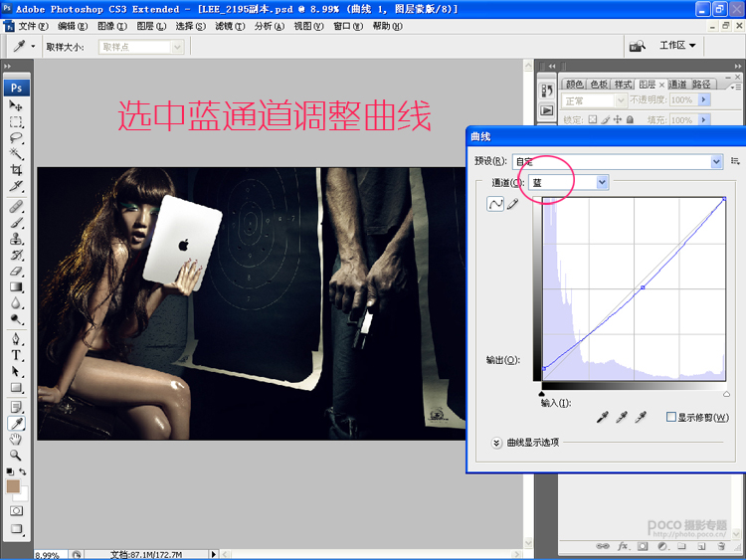Select the Zoom tool
The height and width of the screenshot is (560, 746).
(16, 456)
